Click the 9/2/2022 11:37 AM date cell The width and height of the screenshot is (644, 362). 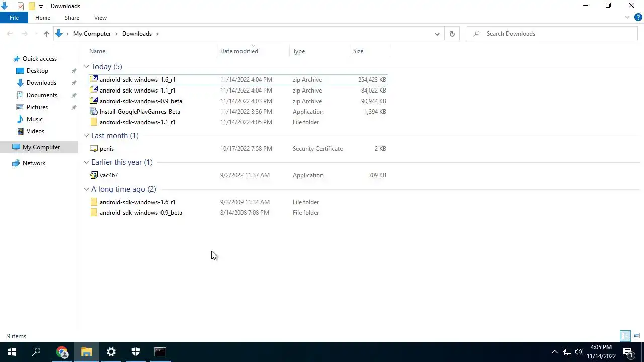pos(245,175)
